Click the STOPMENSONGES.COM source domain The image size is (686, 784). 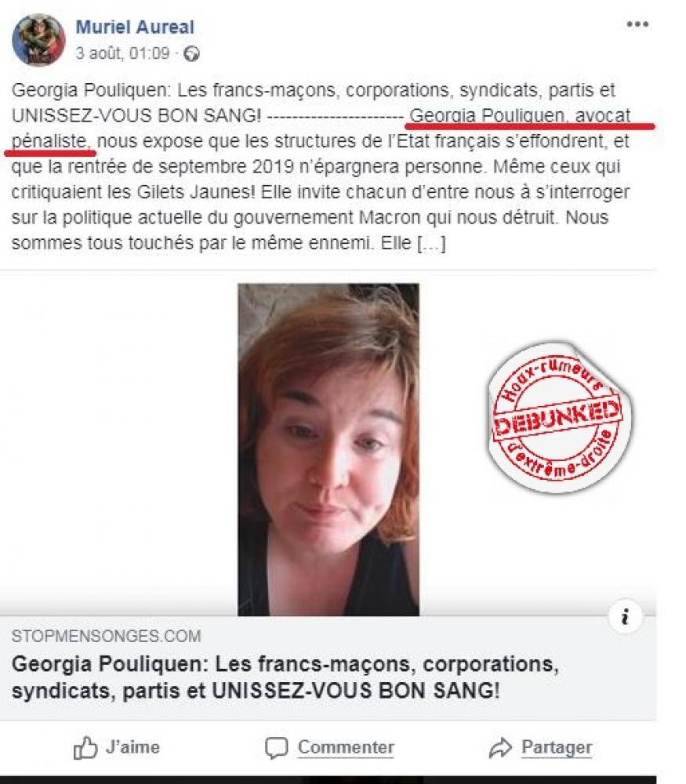(x=106, y=637)
